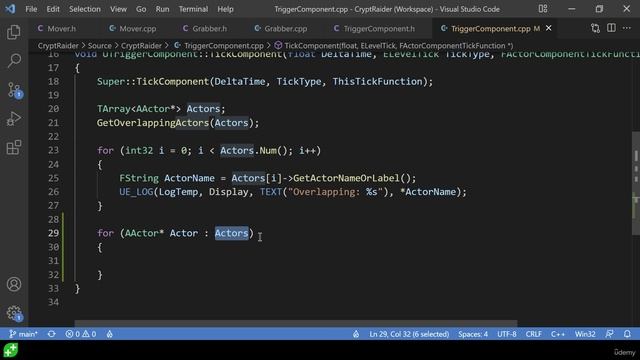Change end of line sequence CRLF
Screen dimensions: 640x360
coord(533,334)
